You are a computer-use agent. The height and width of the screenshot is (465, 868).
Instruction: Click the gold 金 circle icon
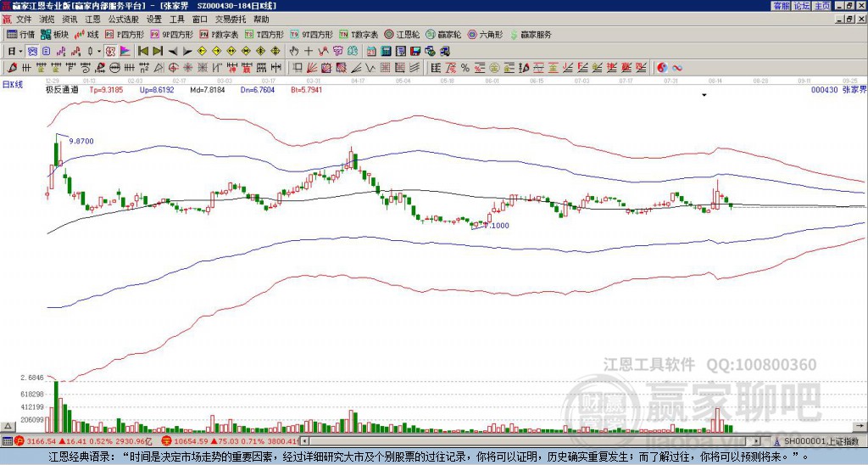(494, 68)
